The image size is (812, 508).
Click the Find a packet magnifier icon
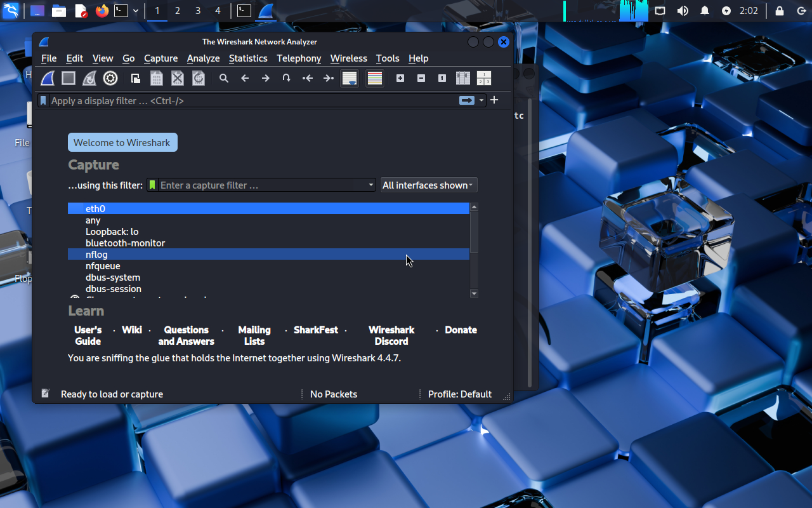(224, 78)
